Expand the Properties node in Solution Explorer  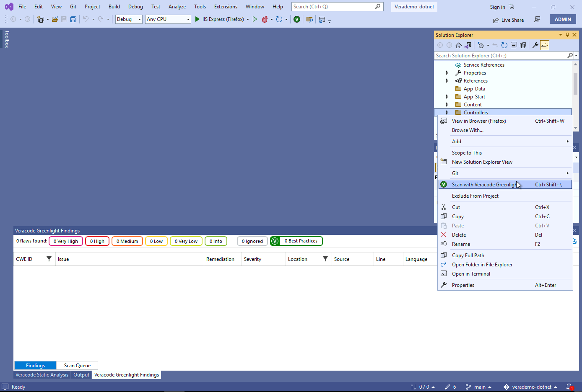pos(447,73)
